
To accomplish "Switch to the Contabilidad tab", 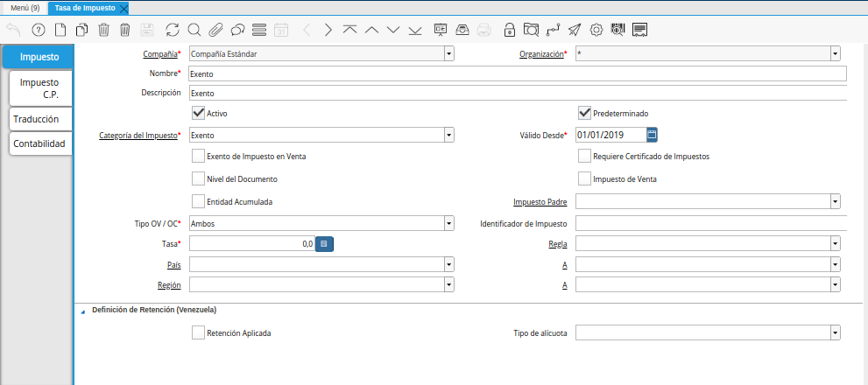I will [x=40, y=143].
